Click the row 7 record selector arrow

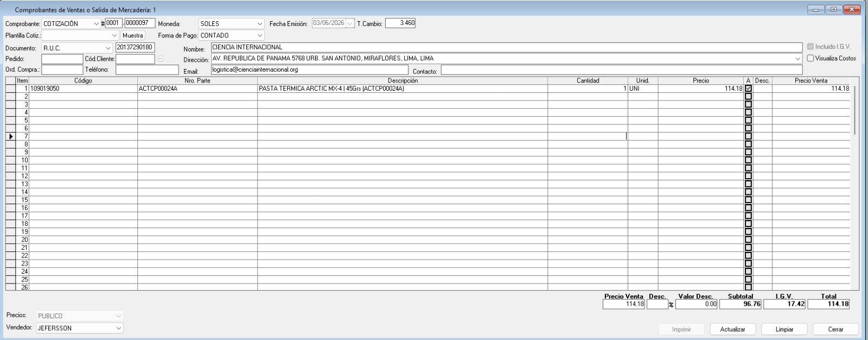tap(11, 136)
